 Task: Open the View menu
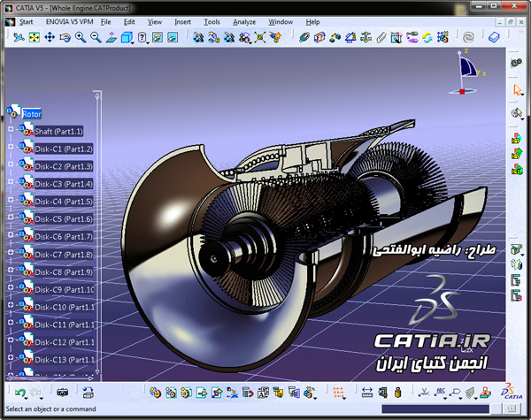point(155,22)
